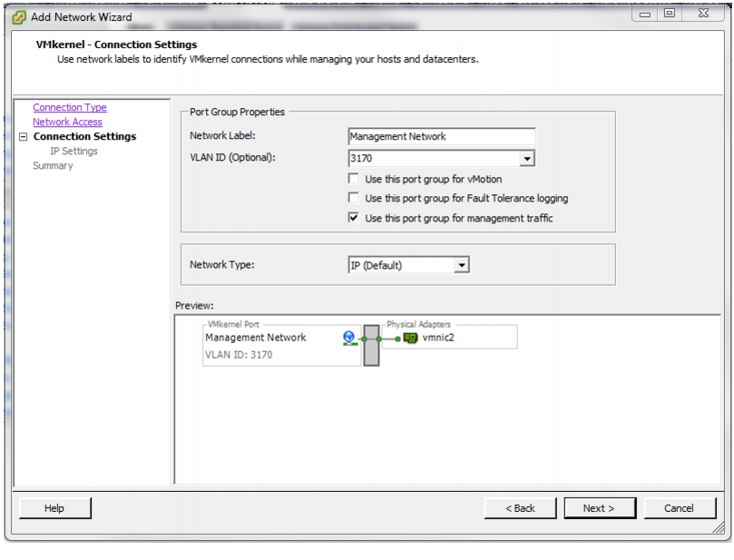Go to the Network Access step

click(x=67, y=122)
